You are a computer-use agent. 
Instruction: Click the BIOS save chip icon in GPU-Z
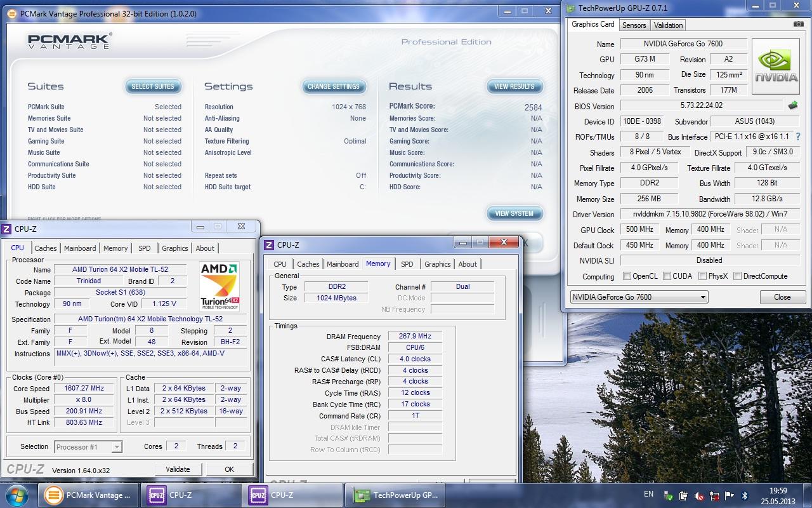click(x=792, y=105)
